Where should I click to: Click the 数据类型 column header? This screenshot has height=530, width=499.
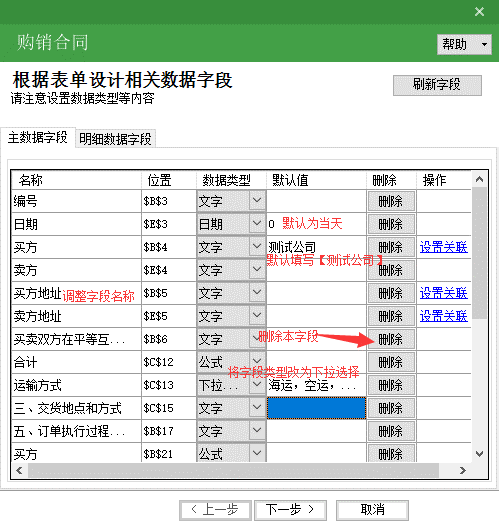click(231, 180)
